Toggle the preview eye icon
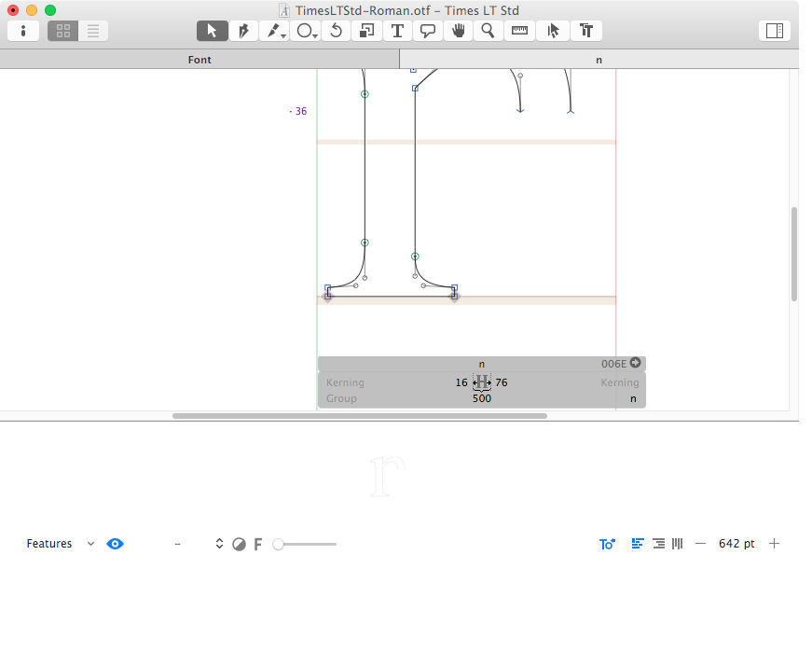 115,544
